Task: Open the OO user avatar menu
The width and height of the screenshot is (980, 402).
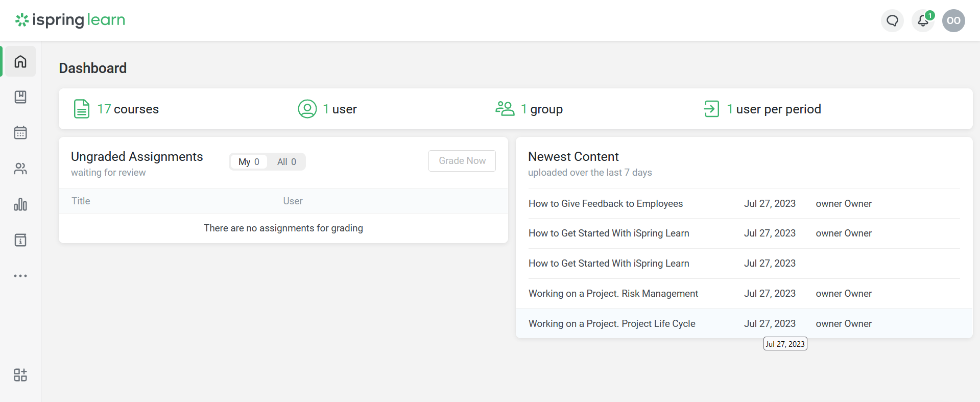Action: pos(953,21)
